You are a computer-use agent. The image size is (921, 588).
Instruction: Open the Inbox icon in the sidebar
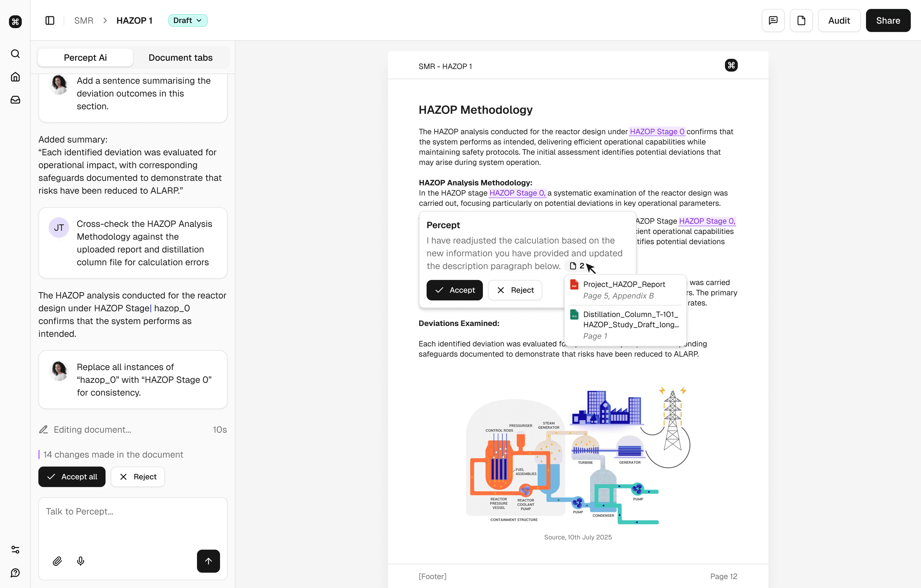(x=15, y=100)
